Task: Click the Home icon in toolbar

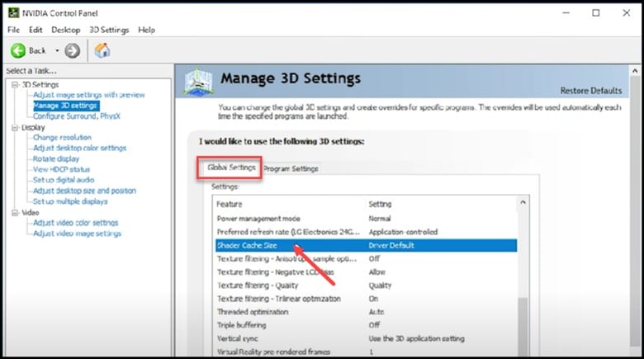Action: click(102, 50)
